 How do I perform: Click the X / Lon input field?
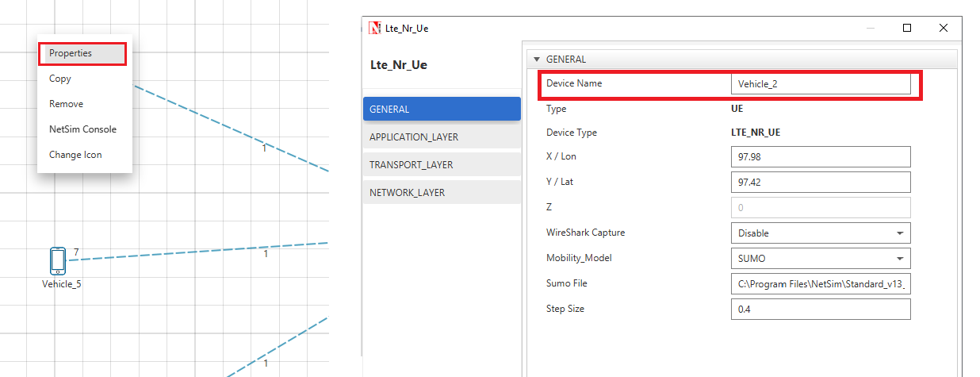821,157
